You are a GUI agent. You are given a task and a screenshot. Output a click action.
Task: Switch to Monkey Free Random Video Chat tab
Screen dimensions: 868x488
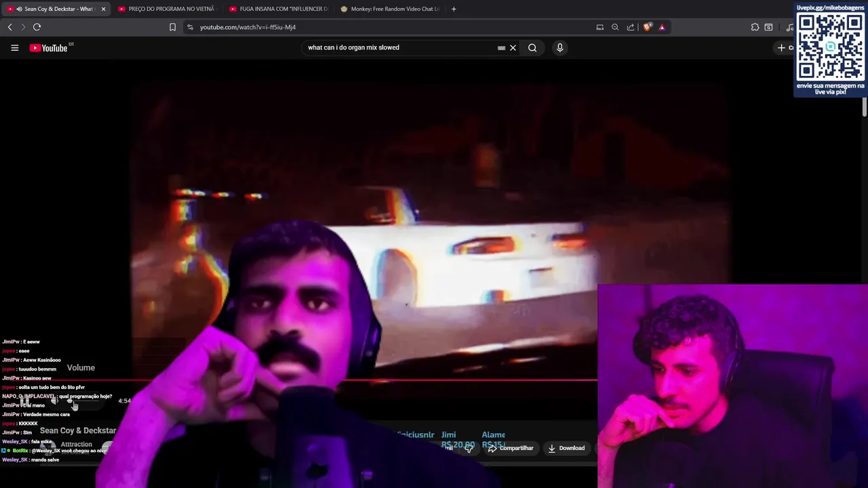click(389, 9)
